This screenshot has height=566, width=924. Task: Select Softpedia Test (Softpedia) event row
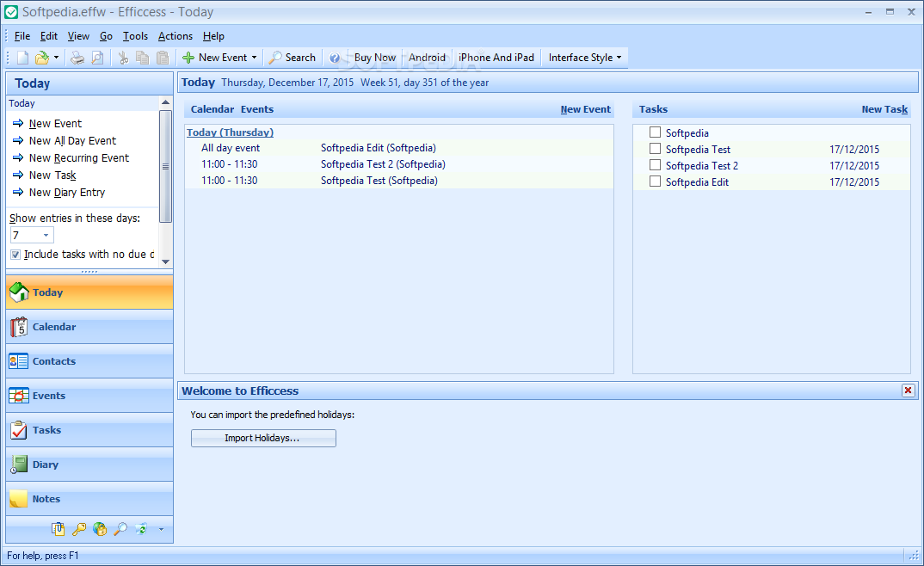coord(399,181)
